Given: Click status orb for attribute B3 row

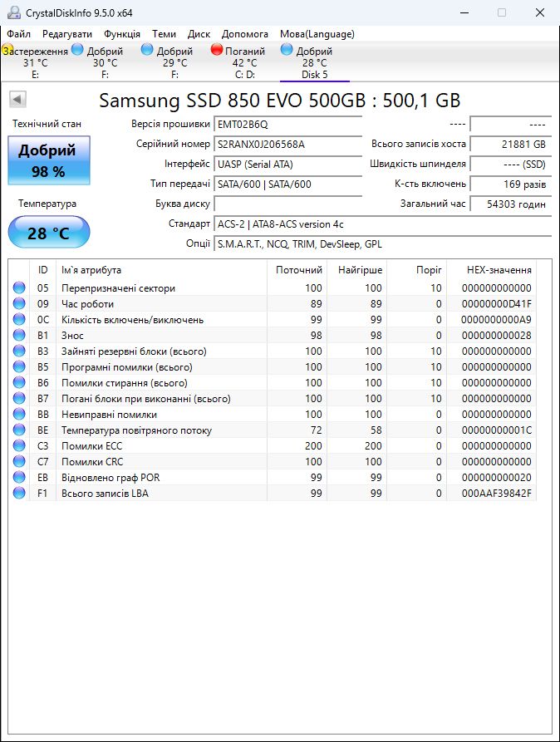Looking at the screenshot, I should click(x=19, y=351).
